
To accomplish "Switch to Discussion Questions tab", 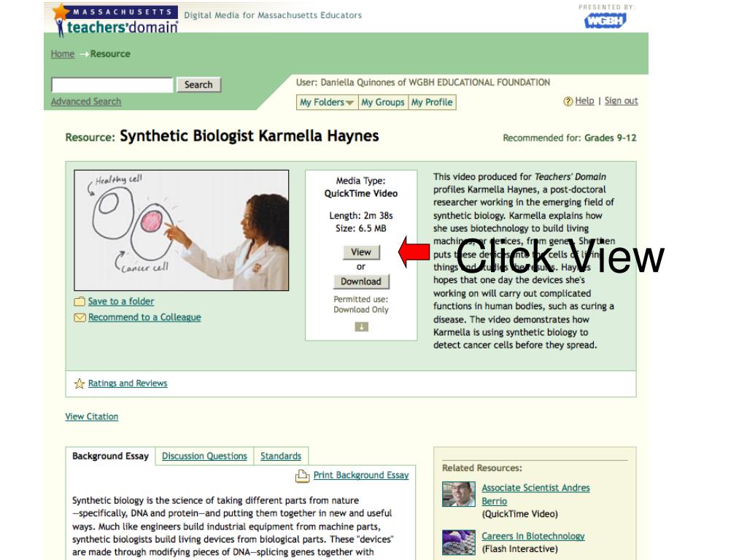I will [x=204, y=456].
